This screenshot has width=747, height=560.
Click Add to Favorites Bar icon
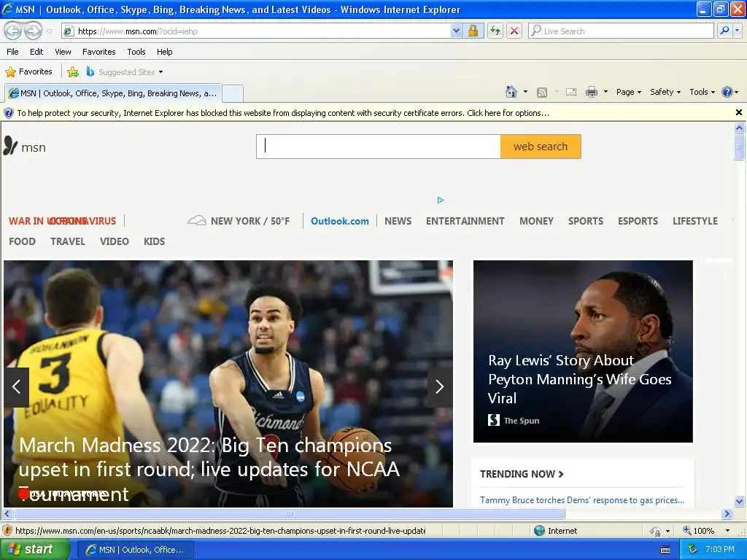tap(73, 72)
